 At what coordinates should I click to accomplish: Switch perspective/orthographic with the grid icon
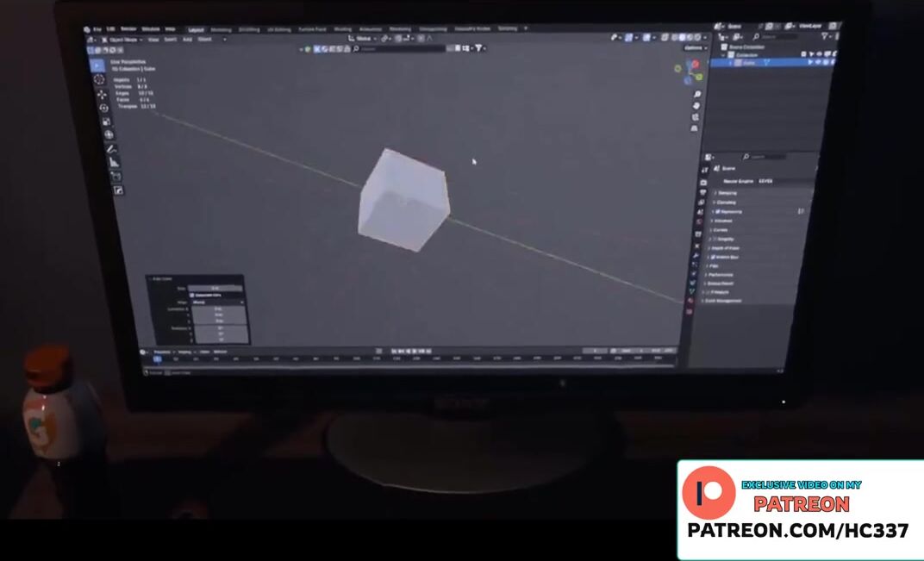coord(695,128)
